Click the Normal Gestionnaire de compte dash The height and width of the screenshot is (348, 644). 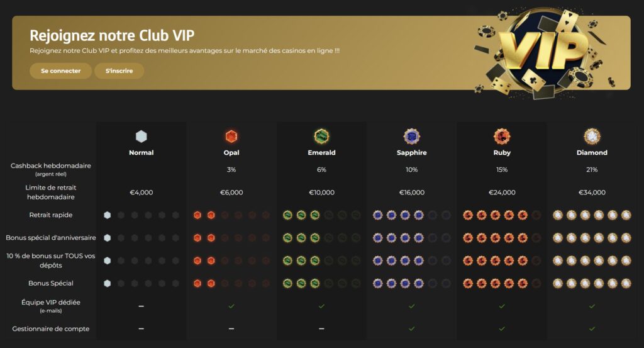pyautogui.click(x=142, y=328)
